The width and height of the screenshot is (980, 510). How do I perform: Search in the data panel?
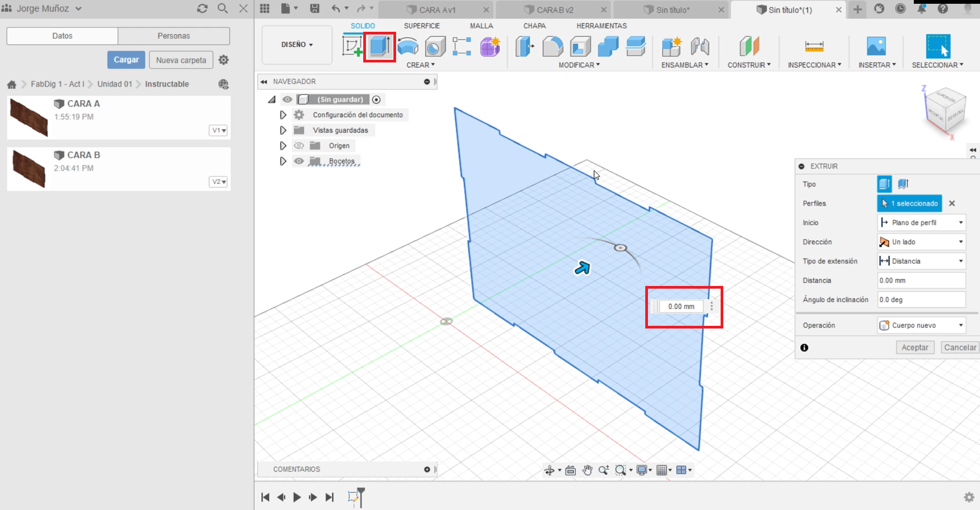pos(223,9)
